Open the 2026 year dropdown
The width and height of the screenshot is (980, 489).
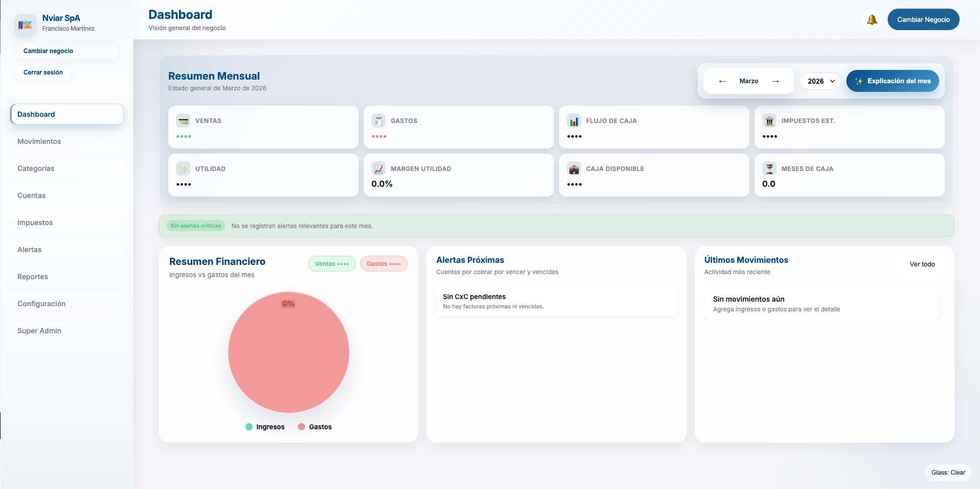pyautogui.click(x=820, y=81)
